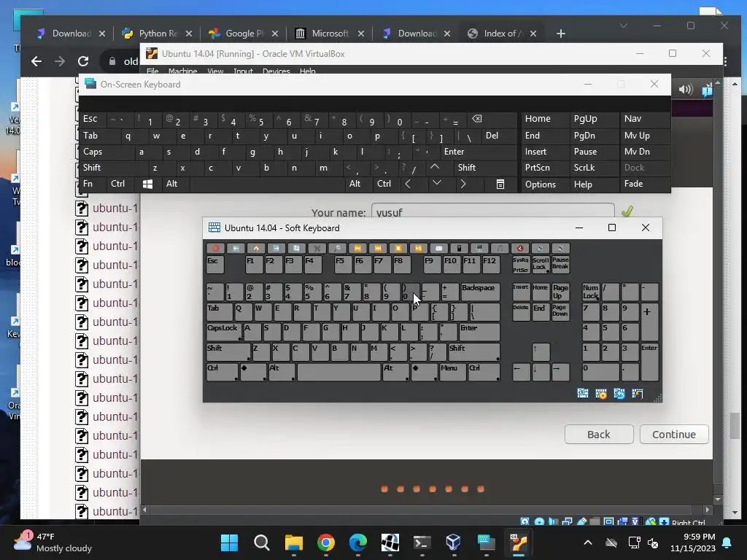This screenshot has height=560, width=747.
Task: Click Enter key on On-Screen Keyboard
Action: pos(478,152)
